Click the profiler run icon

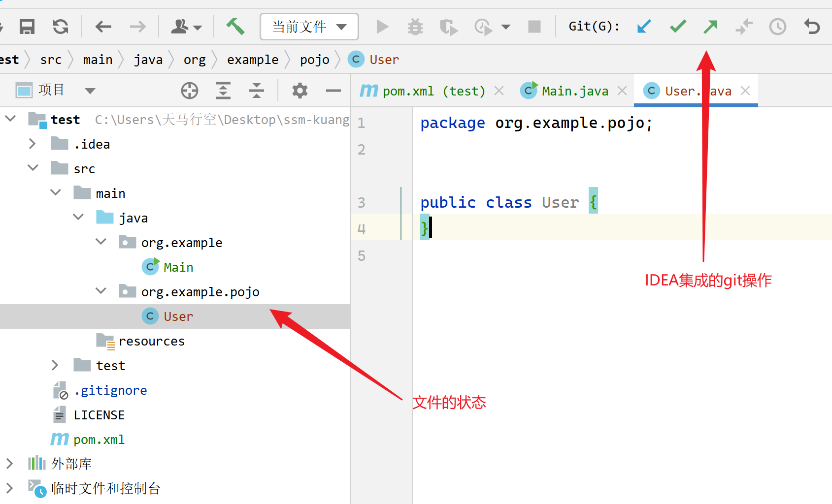tap(483, 27)
